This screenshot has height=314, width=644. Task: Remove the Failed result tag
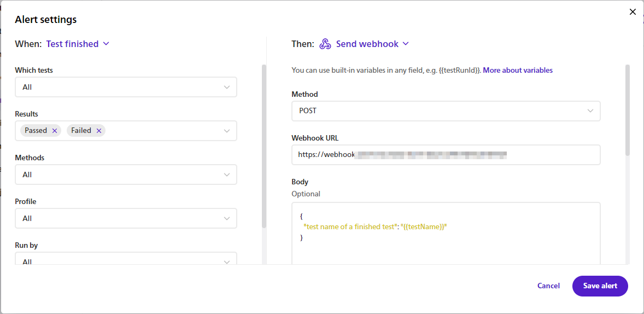click(99, 131)
